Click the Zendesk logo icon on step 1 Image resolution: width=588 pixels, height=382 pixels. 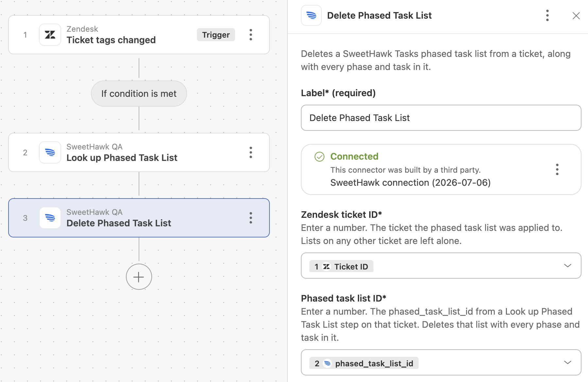[50, 35]
